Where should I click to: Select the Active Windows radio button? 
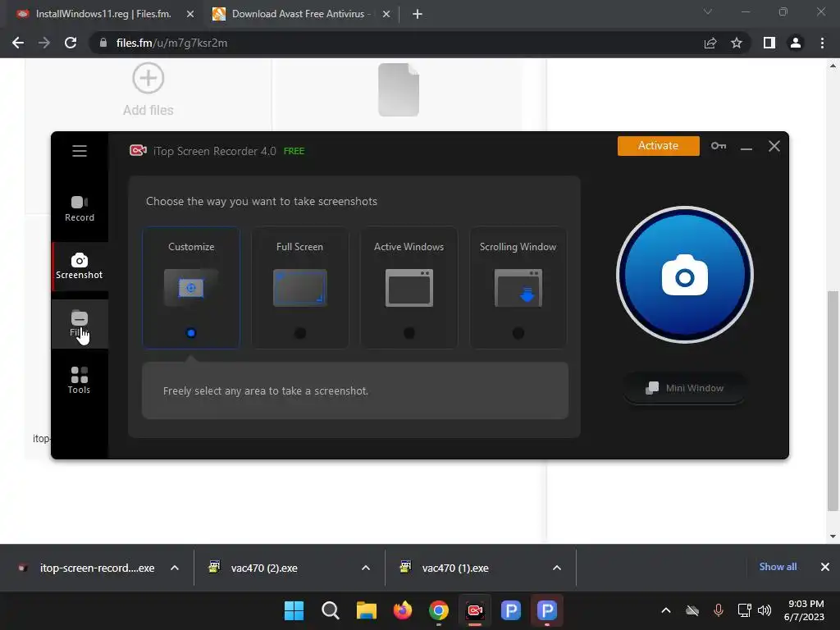click(x=409, y=333)
